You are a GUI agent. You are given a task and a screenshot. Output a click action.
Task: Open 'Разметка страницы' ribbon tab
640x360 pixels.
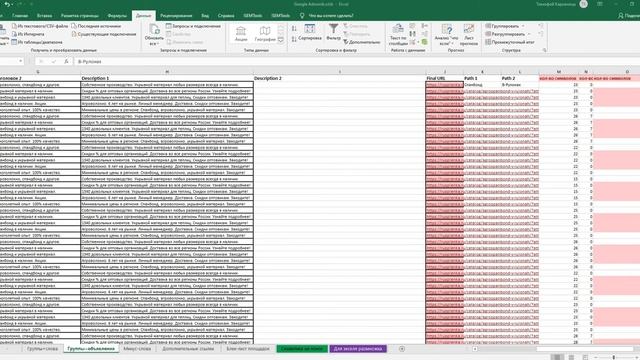pos(80,16)
